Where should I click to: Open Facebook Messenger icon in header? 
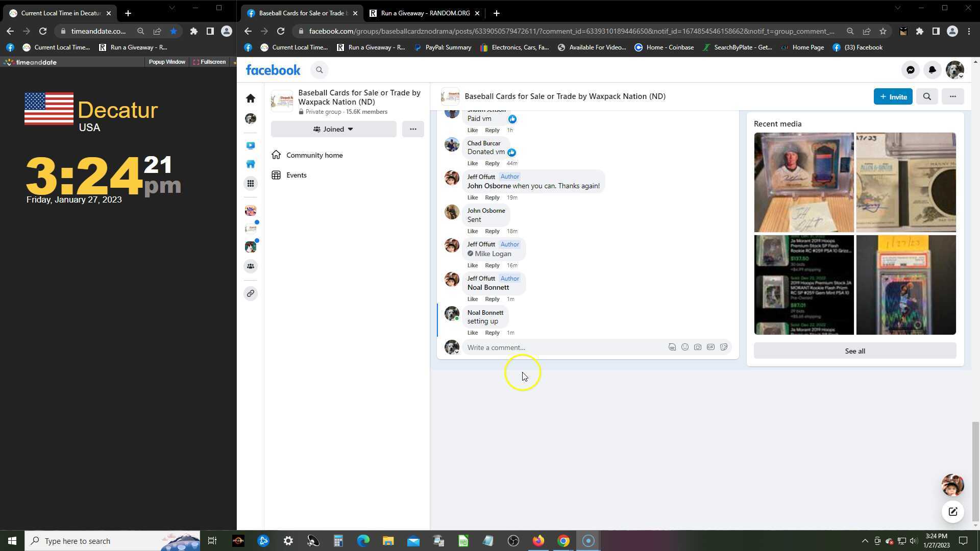910,70
